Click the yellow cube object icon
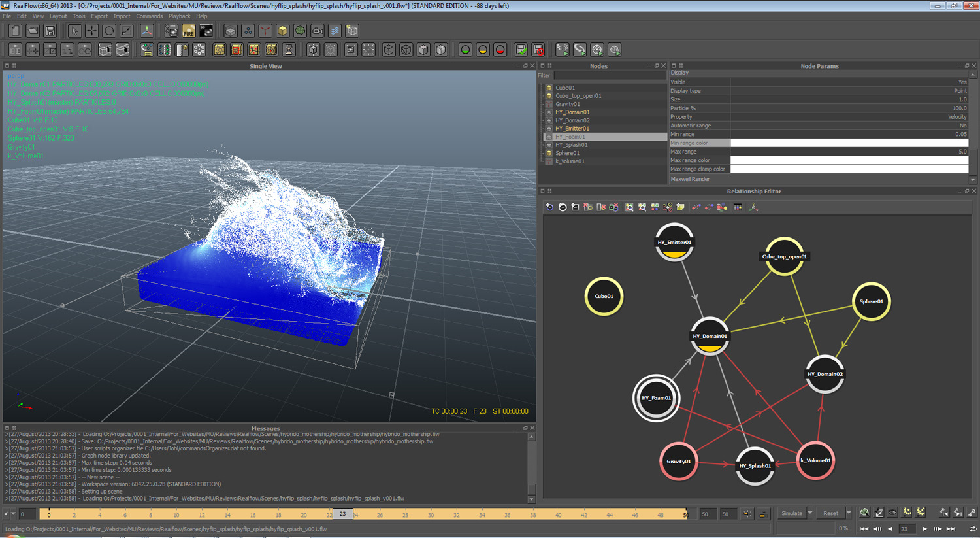The height and width of the screenshot is (538, 980). 282,31
